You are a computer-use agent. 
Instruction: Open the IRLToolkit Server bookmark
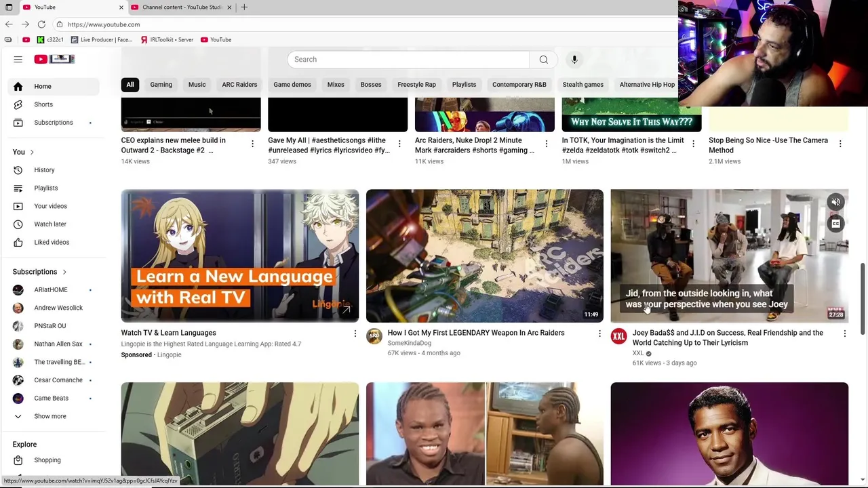[167, 40]
